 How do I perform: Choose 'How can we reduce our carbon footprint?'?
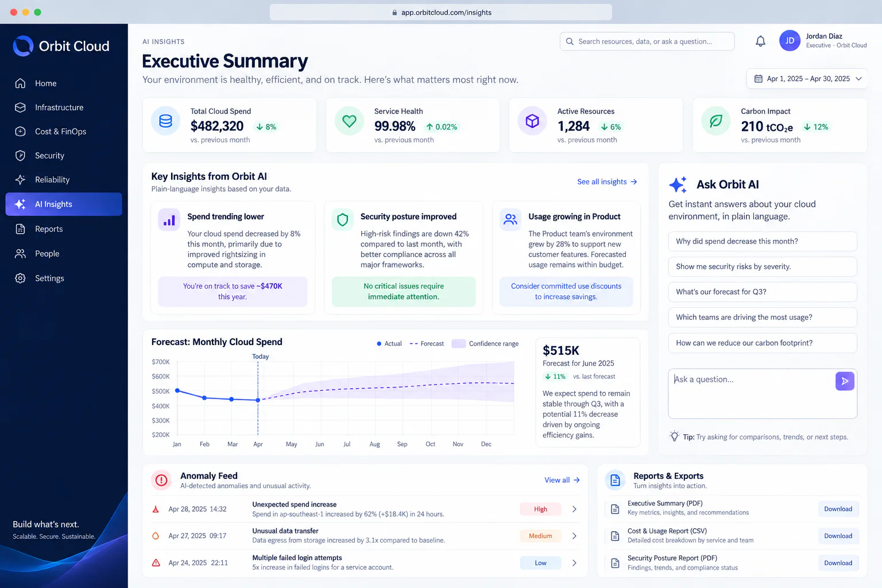[x=763, y=343]
